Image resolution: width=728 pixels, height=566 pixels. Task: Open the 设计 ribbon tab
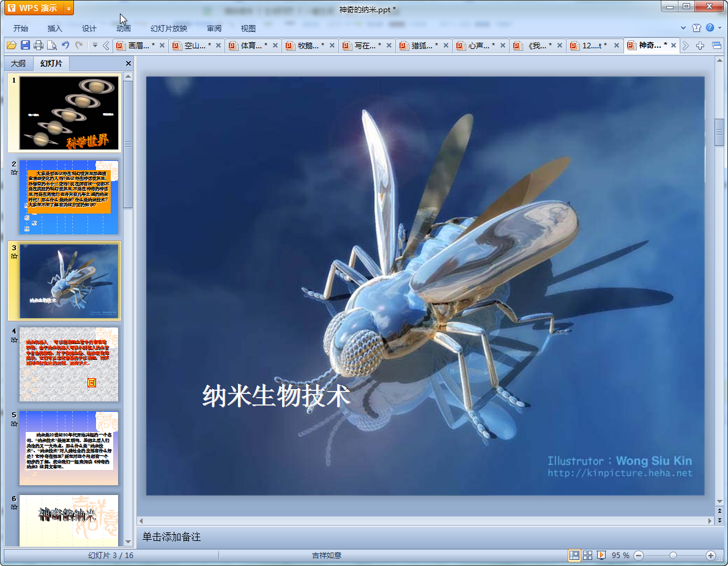click(89, 28)
